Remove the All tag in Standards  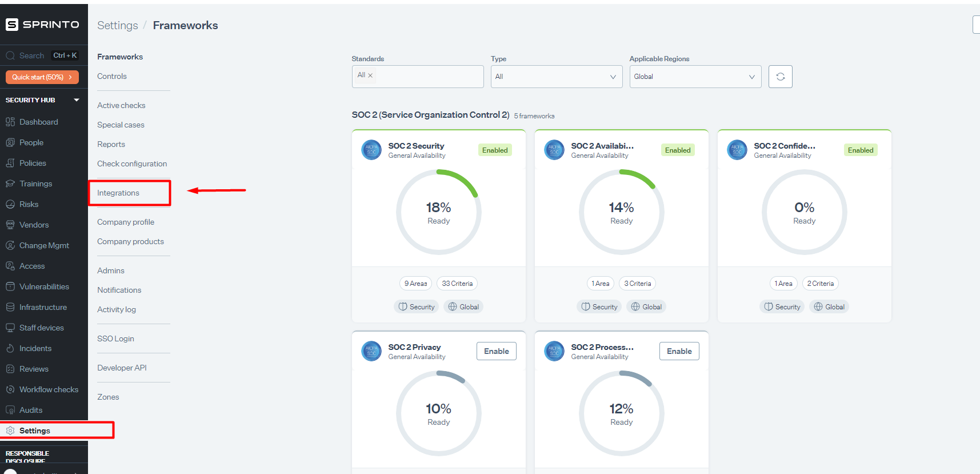pos(370,75)
